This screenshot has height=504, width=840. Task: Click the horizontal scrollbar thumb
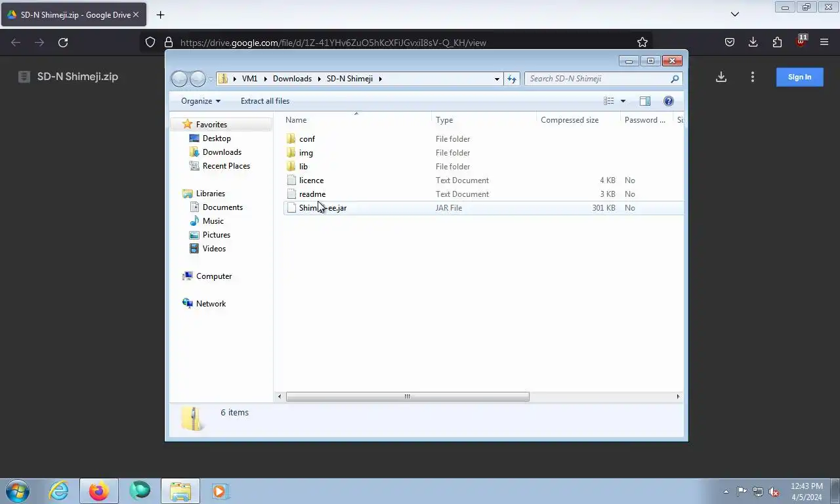pos(408,396)
